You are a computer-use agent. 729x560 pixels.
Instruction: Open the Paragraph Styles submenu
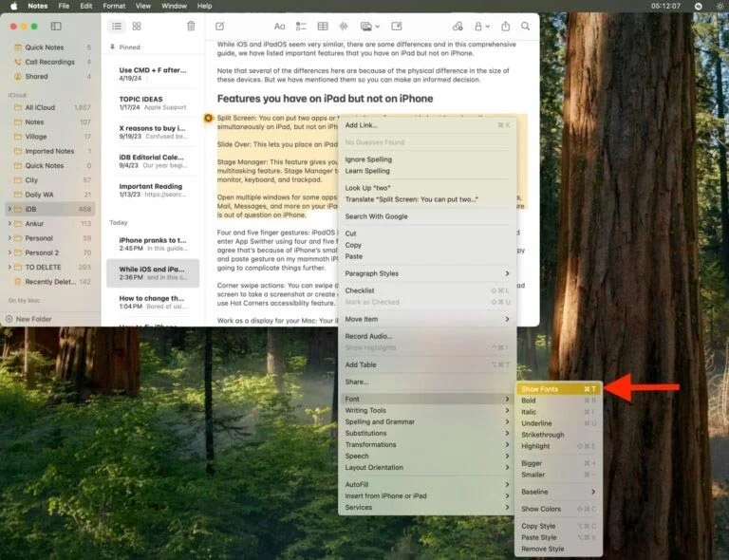pyautogui.click(x=427, y=273)
